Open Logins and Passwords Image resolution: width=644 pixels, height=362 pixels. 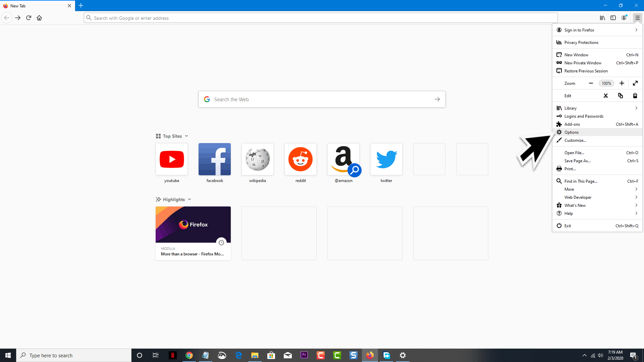597,116
